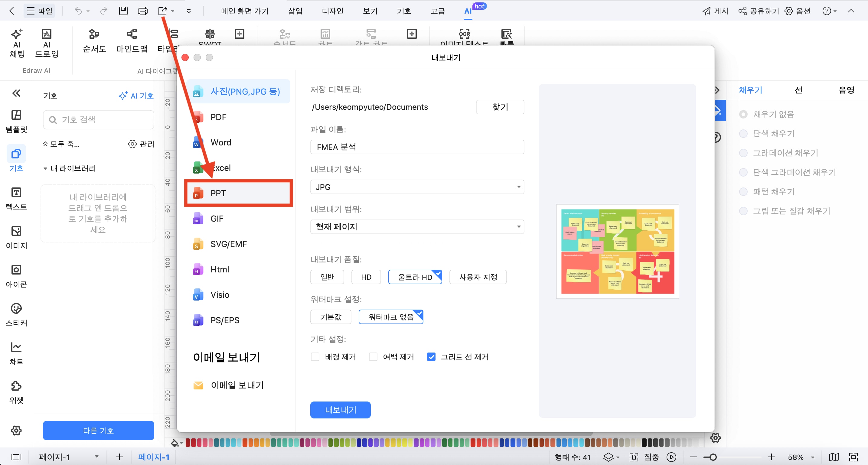Click the print icon in top toolbar
Image resolution: width=868 pixels, height=465 pixels.
pyautogui.click(x=142, y=11)
